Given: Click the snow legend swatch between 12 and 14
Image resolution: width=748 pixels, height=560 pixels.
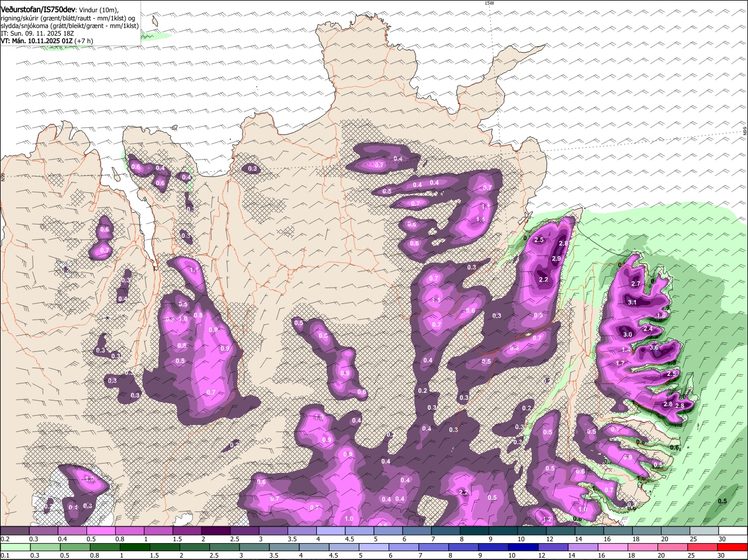Looking at the screenshot, I should 562,530.
